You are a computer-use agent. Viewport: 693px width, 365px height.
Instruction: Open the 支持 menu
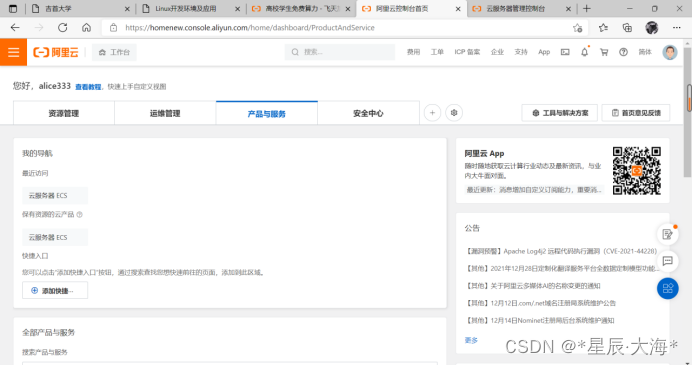point(521,52)
